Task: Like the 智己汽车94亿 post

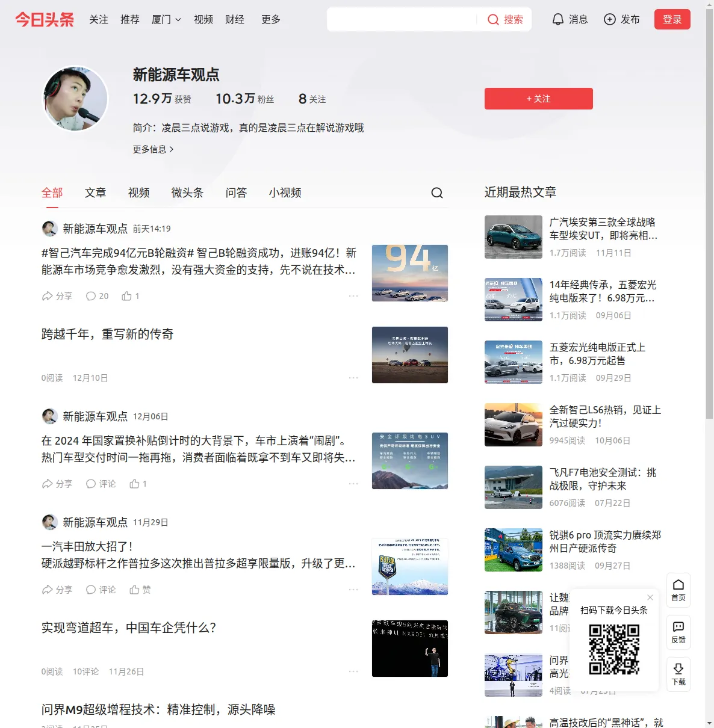Action: pyautogui.click(x=131, y=296)
